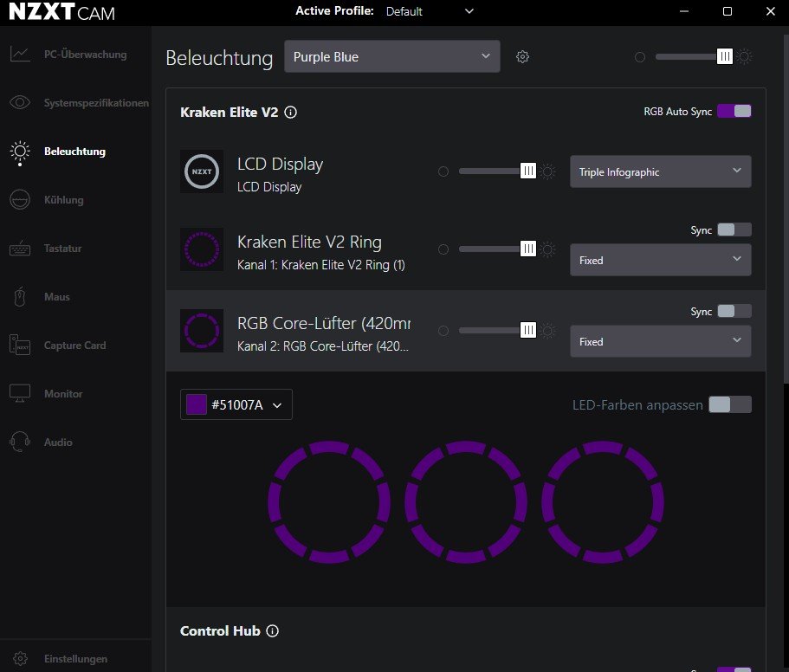
Task: Select the first fan ring preview
Action: click(329, 502)
